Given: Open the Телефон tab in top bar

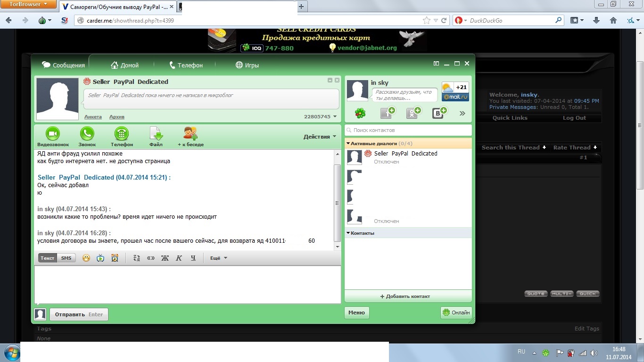Looking at the screenshot, I should tap(186, 65).
